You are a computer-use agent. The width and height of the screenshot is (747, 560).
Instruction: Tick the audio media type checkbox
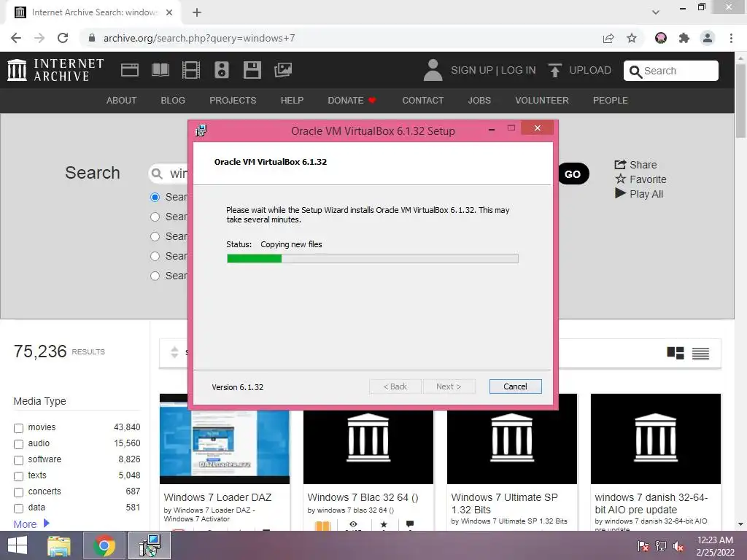tap(18, 444)
